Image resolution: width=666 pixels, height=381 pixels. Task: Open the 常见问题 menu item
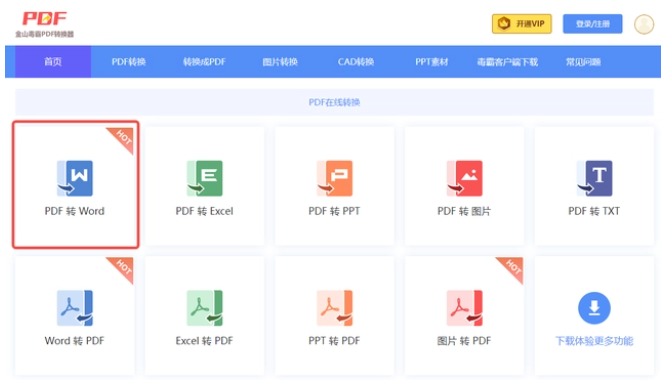[x=583, y=62]
